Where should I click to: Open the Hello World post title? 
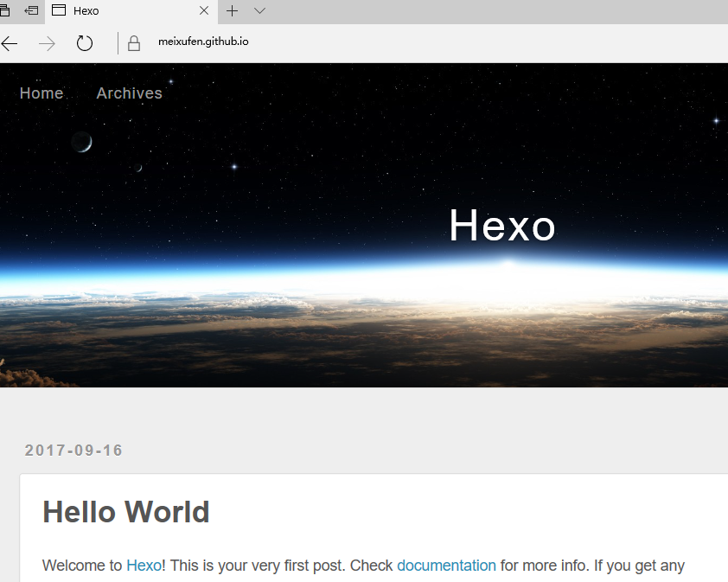(126, 512)
